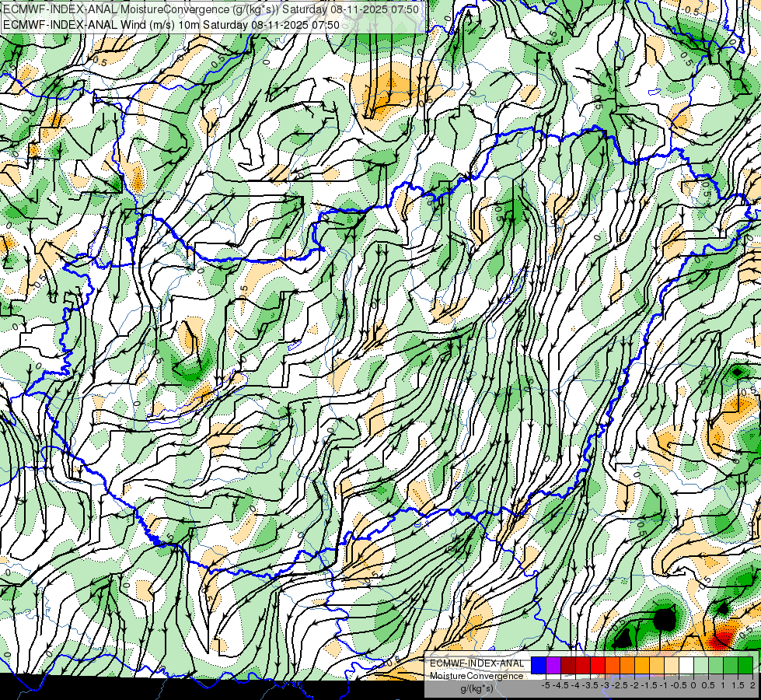Click the blue legend color swatch
Viewport: 761px width, 700px height.
coord(539,666)
